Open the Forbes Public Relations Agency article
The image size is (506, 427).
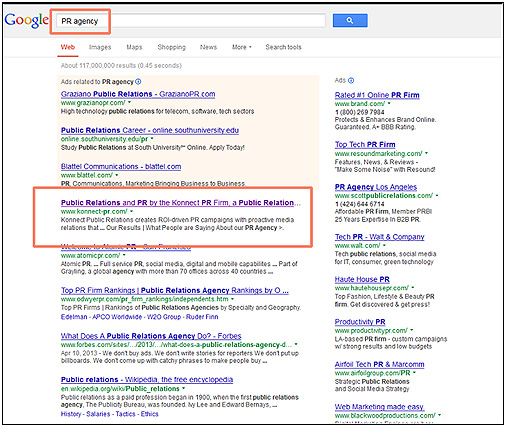pyautogui.click(x=151, y=336)
